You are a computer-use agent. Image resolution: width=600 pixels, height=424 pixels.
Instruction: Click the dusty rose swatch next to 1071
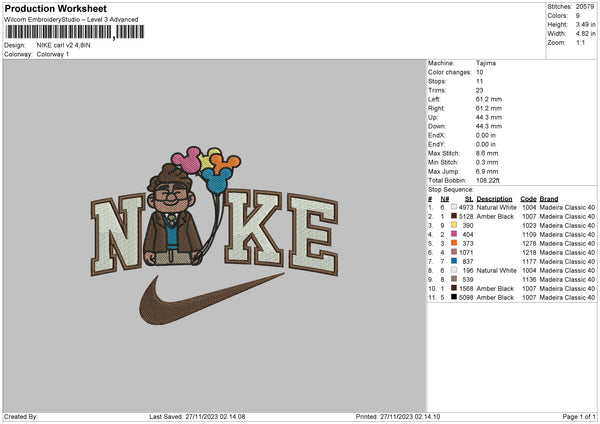click(x=454, y=252)
